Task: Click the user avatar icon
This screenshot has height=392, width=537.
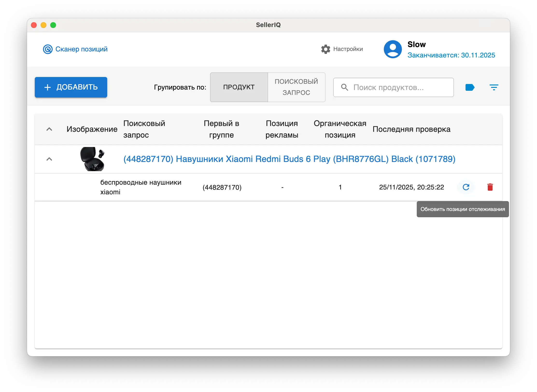Action: (x=393, y=49)
